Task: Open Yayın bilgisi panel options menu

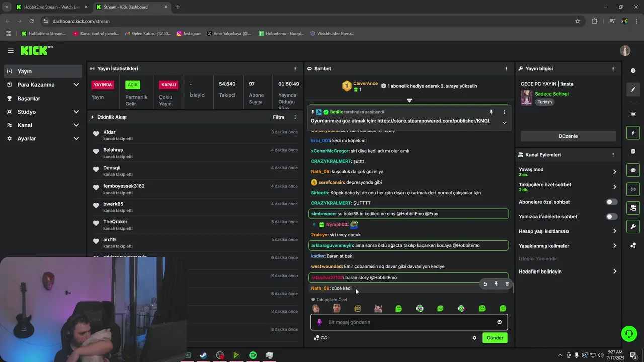Action: (x=613, y=69)
